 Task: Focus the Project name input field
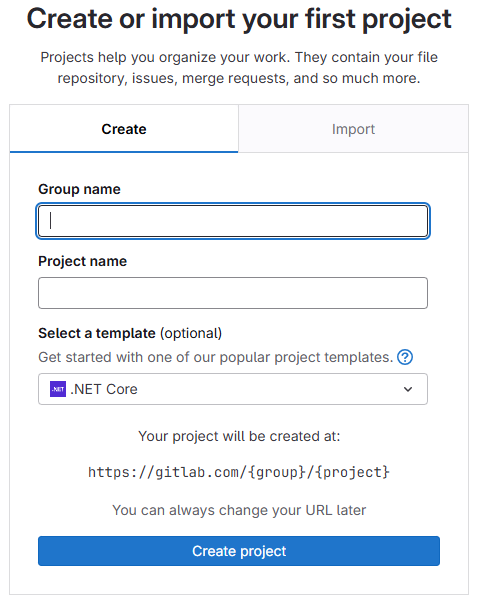pyautogui.click(x=233, y=293)
